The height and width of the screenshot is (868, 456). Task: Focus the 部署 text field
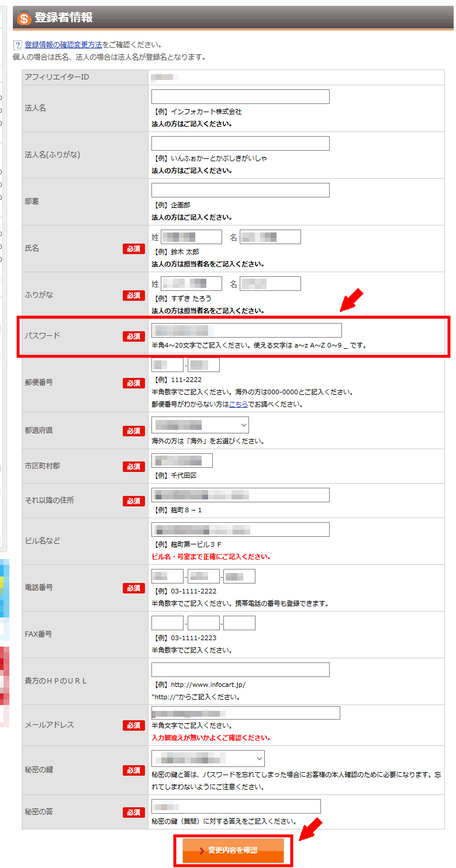pos(240,190)
